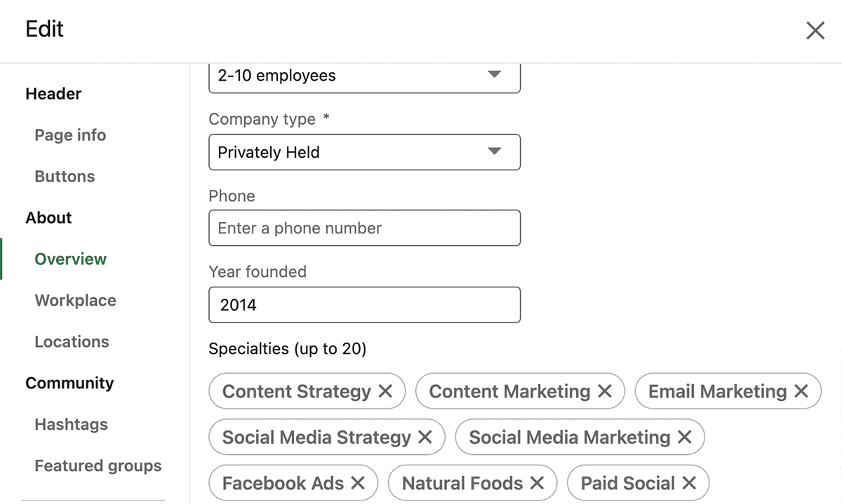Remove the Social Media Strategy tag
Screen dimensions: 842x504
tap(425, 437)
